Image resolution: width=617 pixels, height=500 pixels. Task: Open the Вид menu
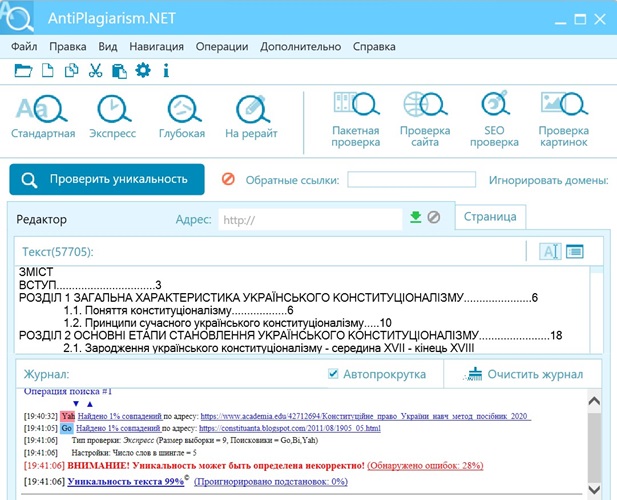(108, 46)
